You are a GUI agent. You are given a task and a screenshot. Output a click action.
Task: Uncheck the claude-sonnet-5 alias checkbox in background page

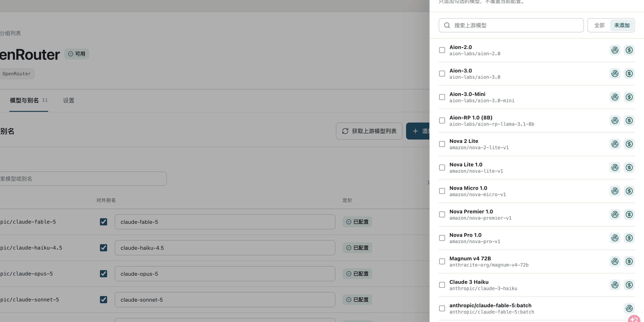pos(104,300)
